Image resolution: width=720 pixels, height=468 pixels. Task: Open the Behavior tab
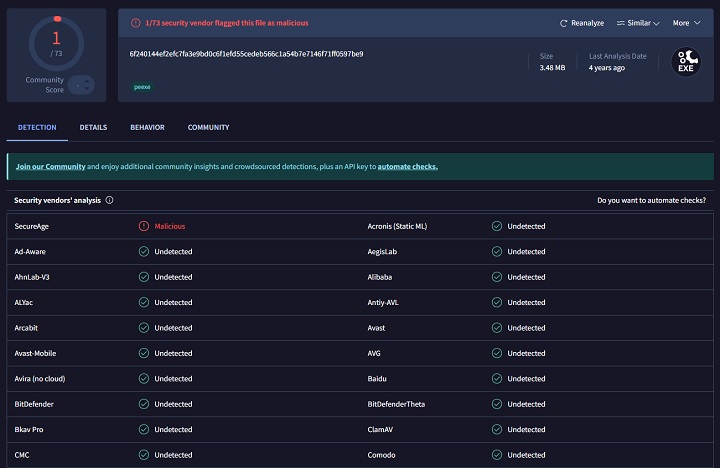click(147, 128)
